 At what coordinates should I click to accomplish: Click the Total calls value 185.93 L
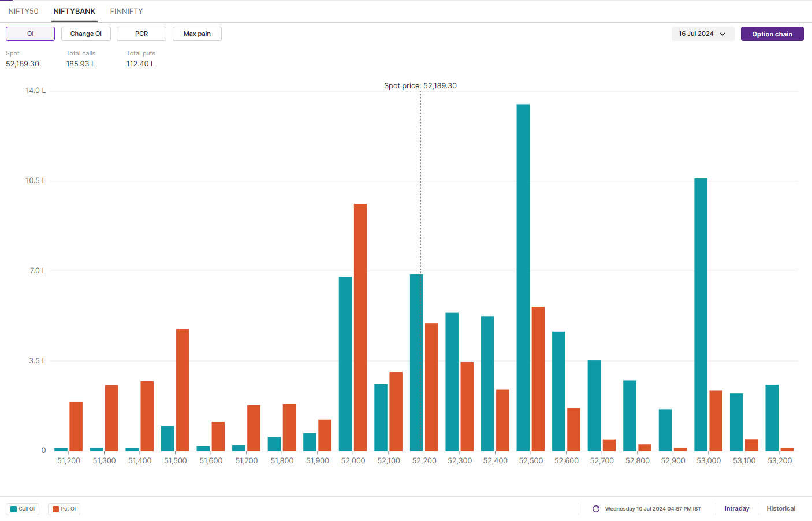[81, 64]
